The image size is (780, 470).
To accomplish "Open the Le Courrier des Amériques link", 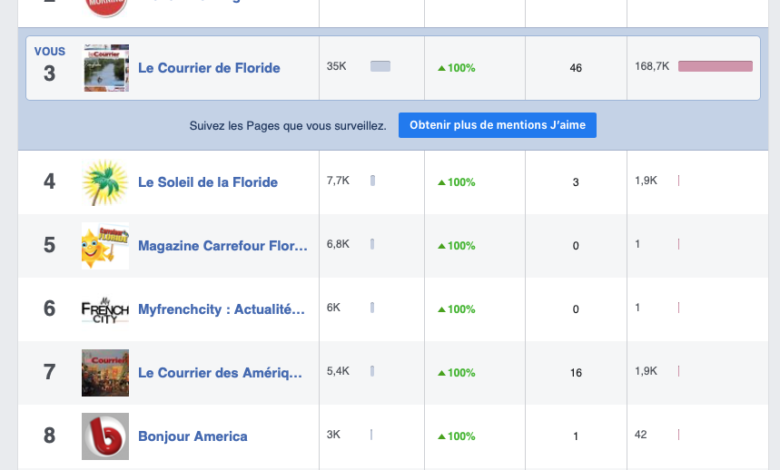I will (x=220, y=373).
